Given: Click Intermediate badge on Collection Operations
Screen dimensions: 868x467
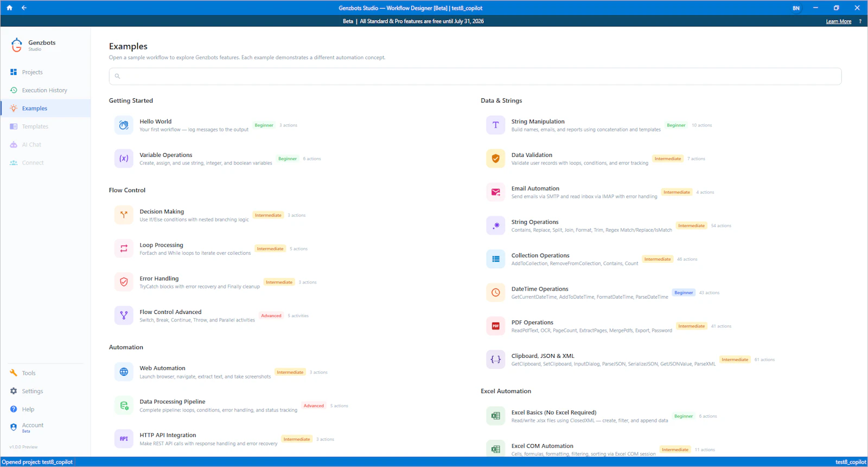Looking at the screenshot, I should (658, 259).
